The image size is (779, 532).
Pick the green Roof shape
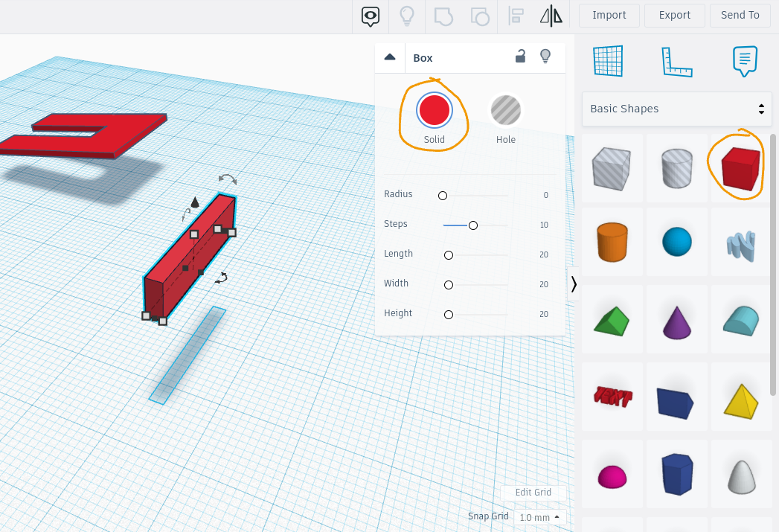[612, 321]
